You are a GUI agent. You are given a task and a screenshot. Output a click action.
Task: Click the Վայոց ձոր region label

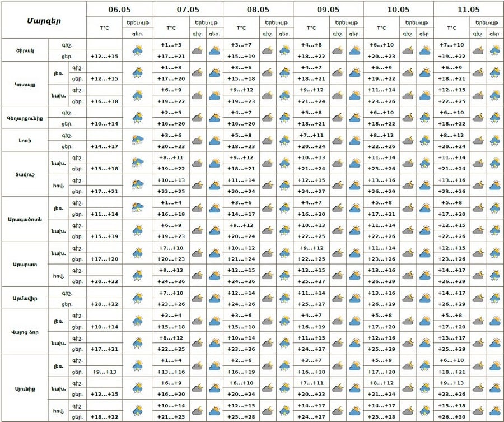(25, 332)
